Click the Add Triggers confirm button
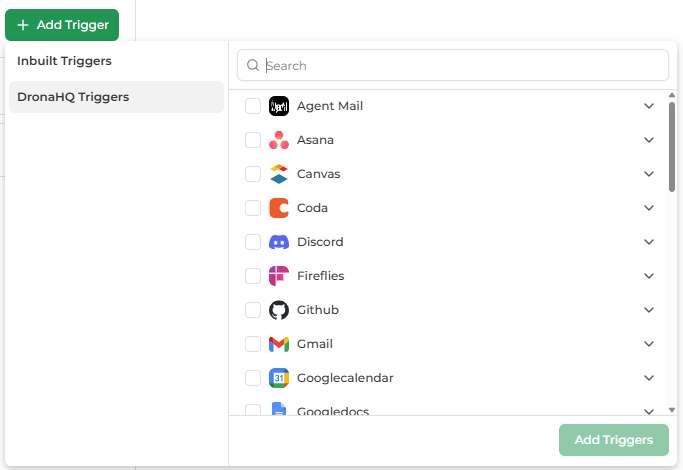Screen dimensions: 683x470 614,440
